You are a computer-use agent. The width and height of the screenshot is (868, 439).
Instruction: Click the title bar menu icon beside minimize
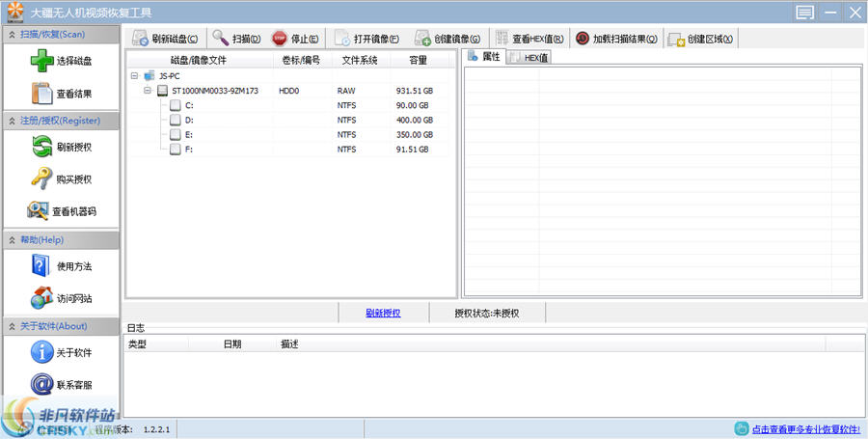(x=805, y=13)
